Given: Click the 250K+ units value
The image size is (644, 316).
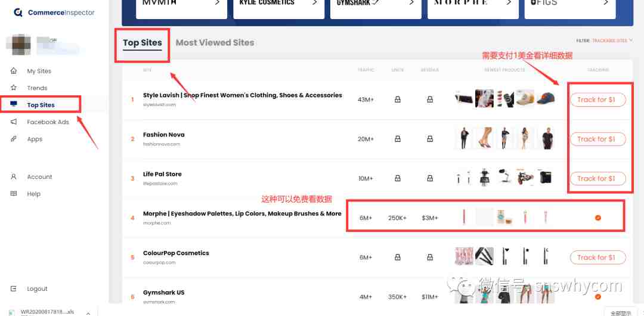Looking at the screenshot, I should (397, 218).
